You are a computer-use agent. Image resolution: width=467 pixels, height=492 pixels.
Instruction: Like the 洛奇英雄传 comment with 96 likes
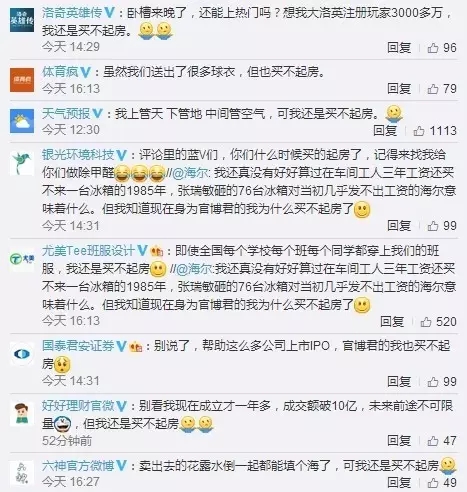pyautogui.click(x=433, y=48)
